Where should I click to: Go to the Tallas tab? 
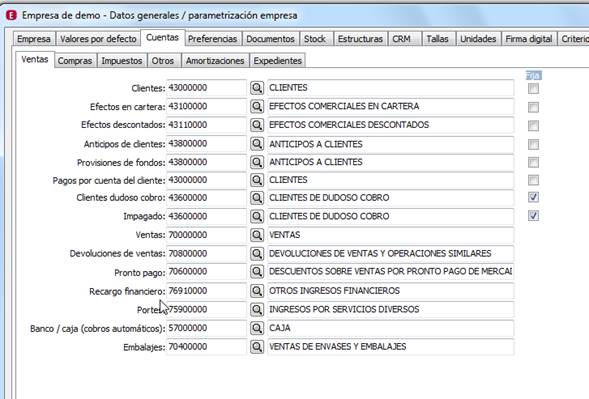click(438, 39)
